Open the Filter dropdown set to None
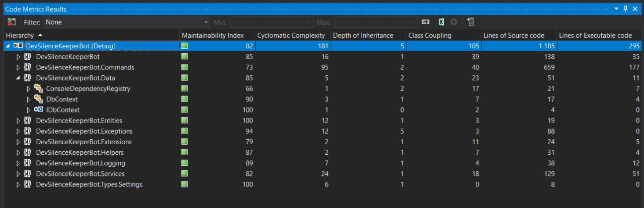The width and height of the screenshot is (644, 208). click(x=126, y=22)
